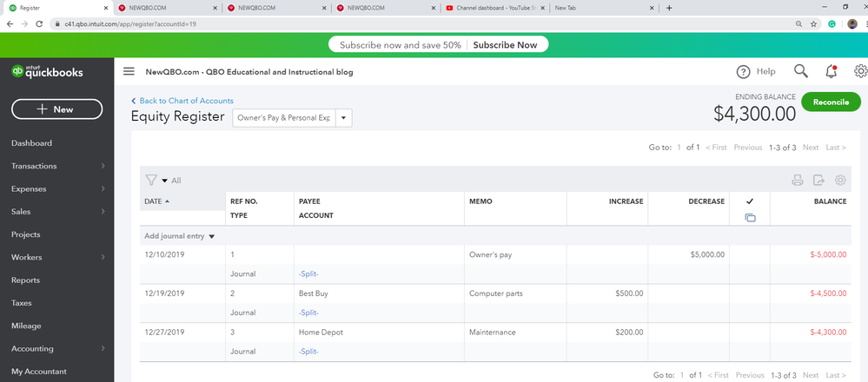Screen dimensions: 868x382
Task: Click the register print icon
Action: (x=797, y=181)
